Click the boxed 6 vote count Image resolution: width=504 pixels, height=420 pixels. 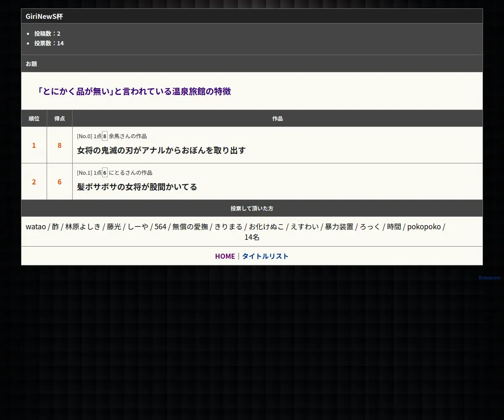tap(105, 173)
